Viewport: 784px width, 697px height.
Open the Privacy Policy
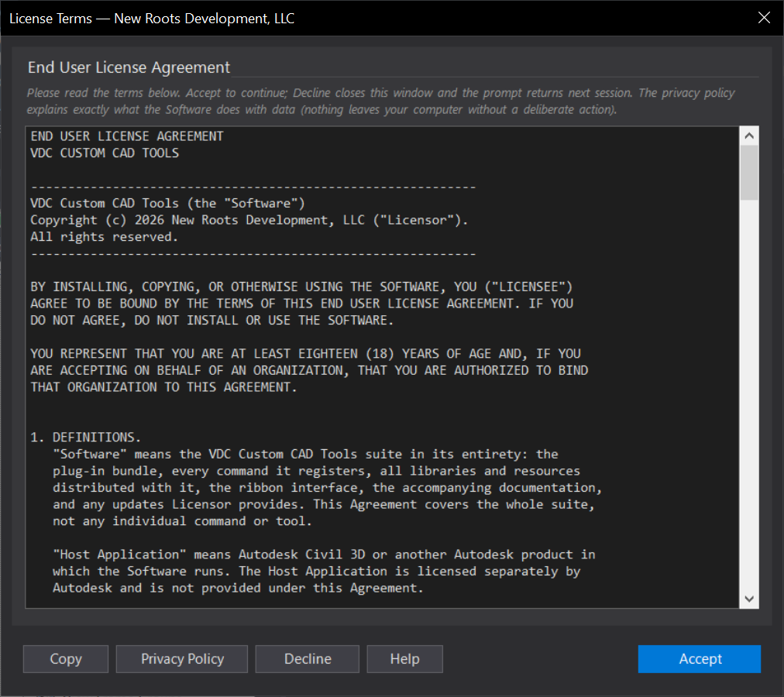[182, 658]
